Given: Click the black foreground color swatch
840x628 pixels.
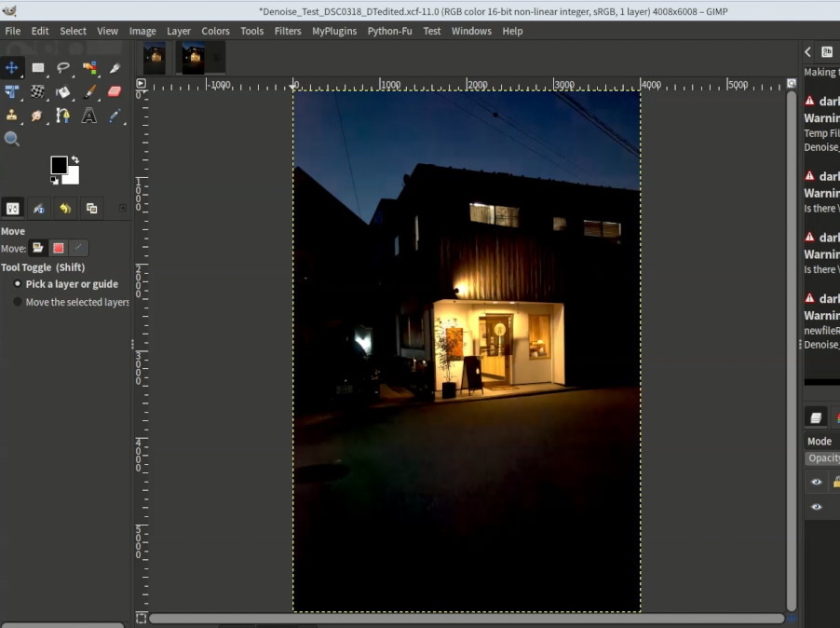Looking at the screenshot, I should (59, 165).
